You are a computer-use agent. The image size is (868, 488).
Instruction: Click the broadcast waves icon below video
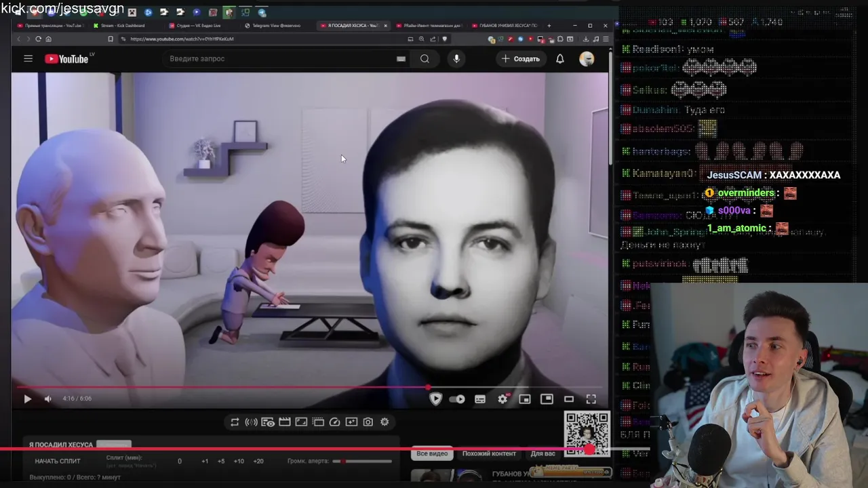pyautogui.click(x=251, y=422)
